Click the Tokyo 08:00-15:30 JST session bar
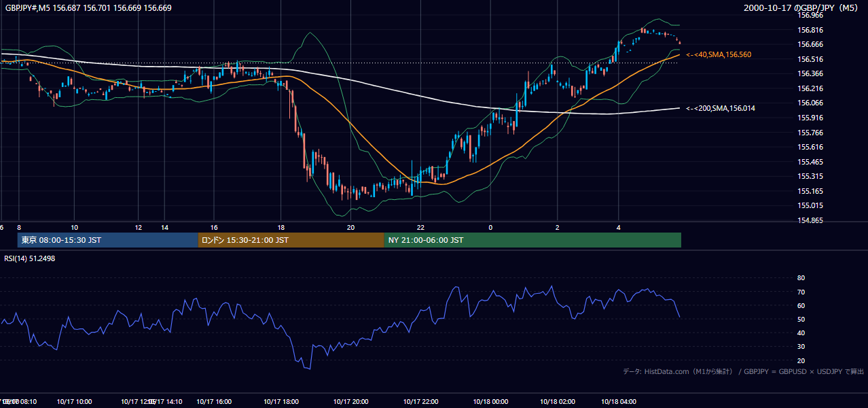868x408 pixels. click(108, 240)
